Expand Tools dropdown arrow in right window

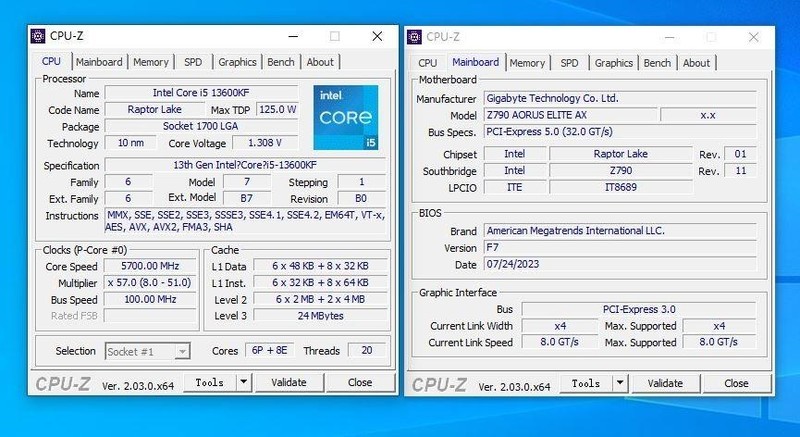point(620,383)
